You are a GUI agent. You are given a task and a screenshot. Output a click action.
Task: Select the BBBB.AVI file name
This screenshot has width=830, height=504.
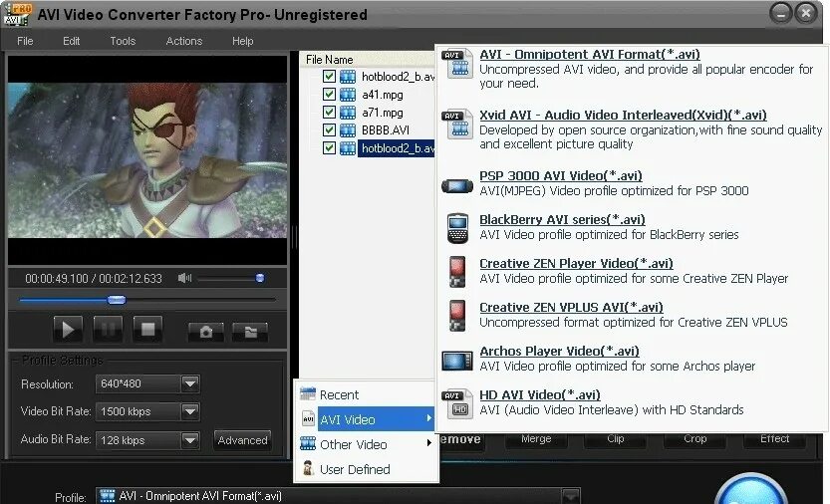[386, 130]
